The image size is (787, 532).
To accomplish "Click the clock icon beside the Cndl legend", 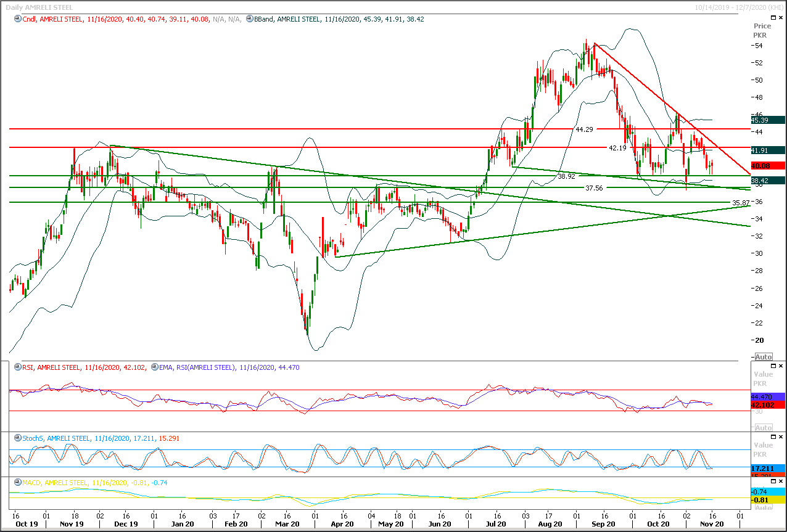I will (x=17, y=19).
